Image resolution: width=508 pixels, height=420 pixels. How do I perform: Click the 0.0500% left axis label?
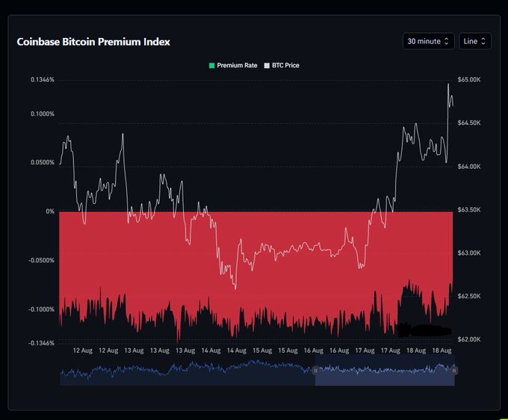tap(43, 162)
